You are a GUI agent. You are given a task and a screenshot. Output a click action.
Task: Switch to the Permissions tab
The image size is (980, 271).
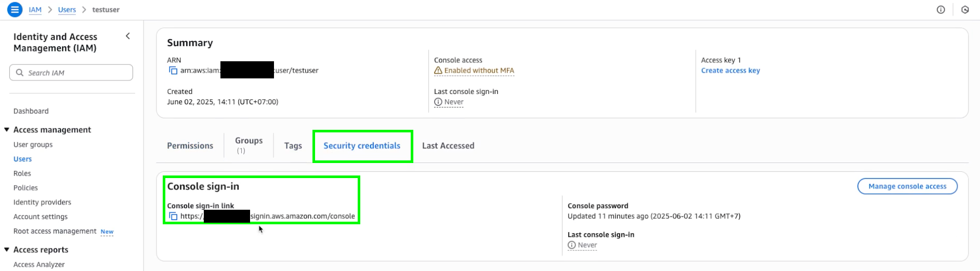pos(190,146)
